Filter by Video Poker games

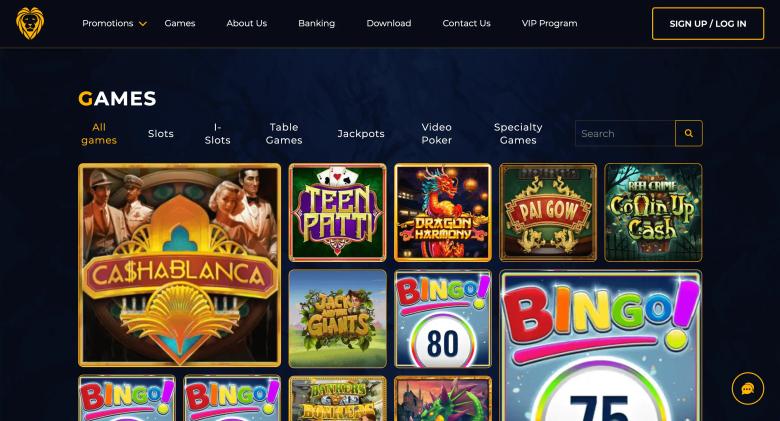point(436,133)
